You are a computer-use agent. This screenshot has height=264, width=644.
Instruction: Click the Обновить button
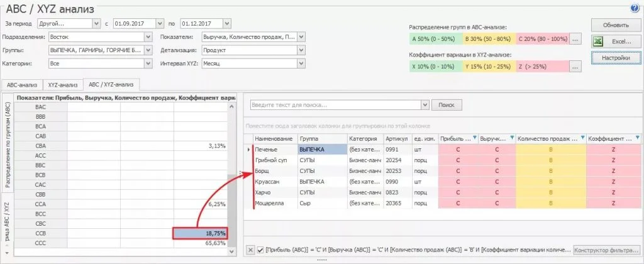point(616,25)
